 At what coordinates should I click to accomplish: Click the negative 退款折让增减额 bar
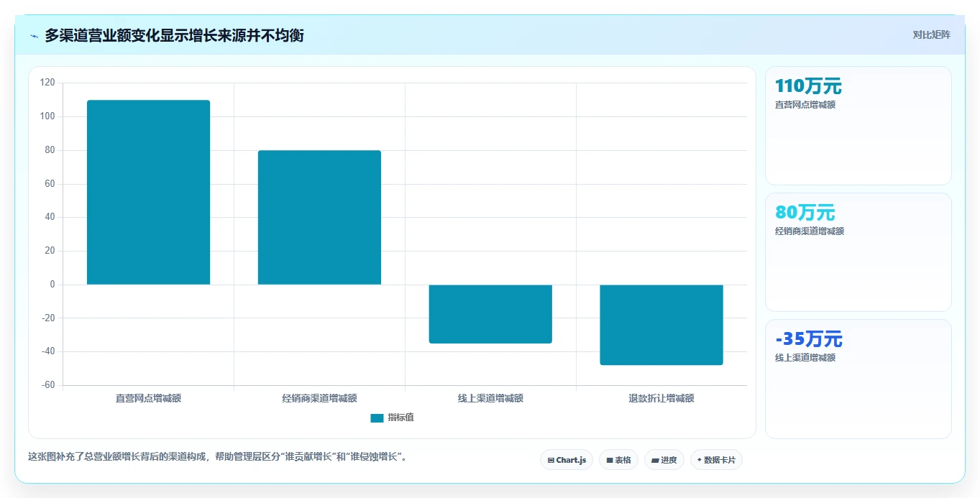pos(661,325)
